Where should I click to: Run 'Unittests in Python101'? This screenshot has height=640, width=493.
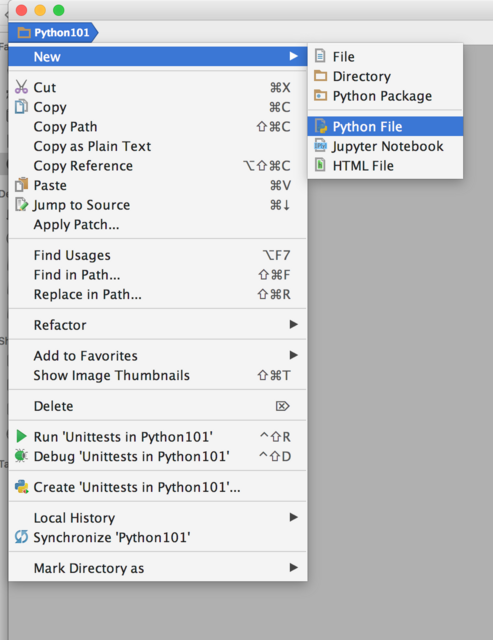point(158,437)
